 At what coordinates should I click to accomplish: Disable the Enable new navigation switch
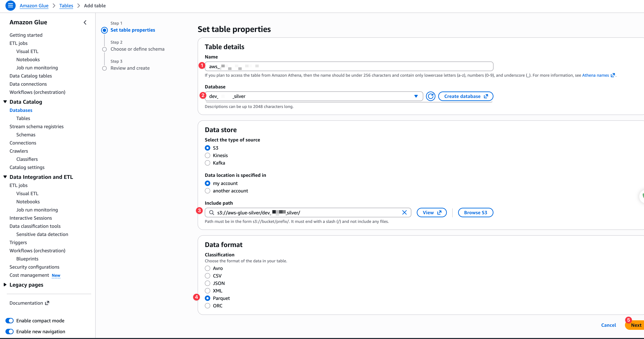[10, 332]
